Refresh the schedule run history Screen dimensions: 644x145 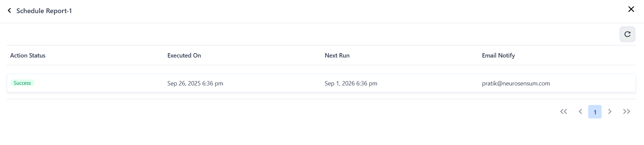pyautogui.click(x=627, y=34)
